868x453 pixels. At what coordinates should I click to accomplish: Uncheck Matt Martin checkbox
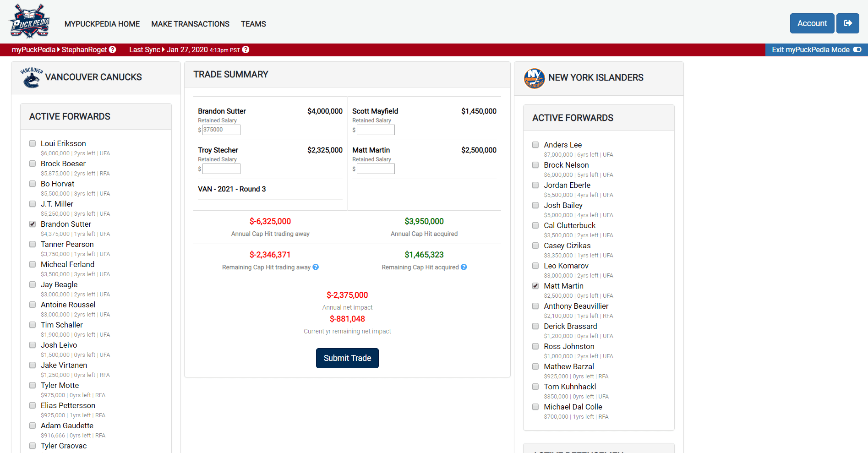point(535,286)
